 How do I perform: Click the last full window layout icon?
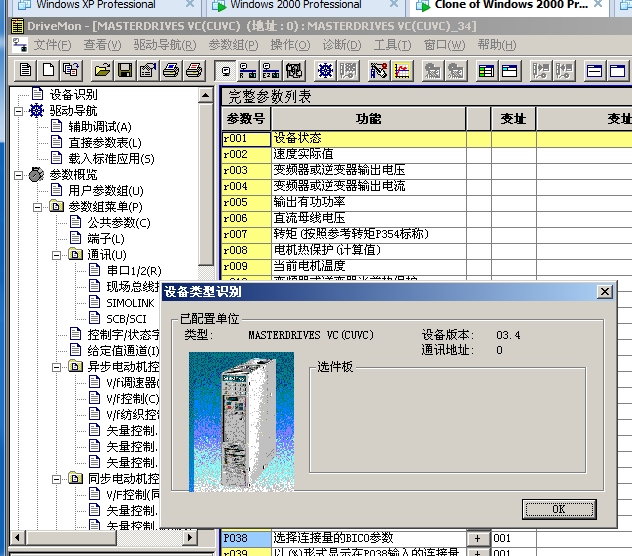click(x=617, y=71)
